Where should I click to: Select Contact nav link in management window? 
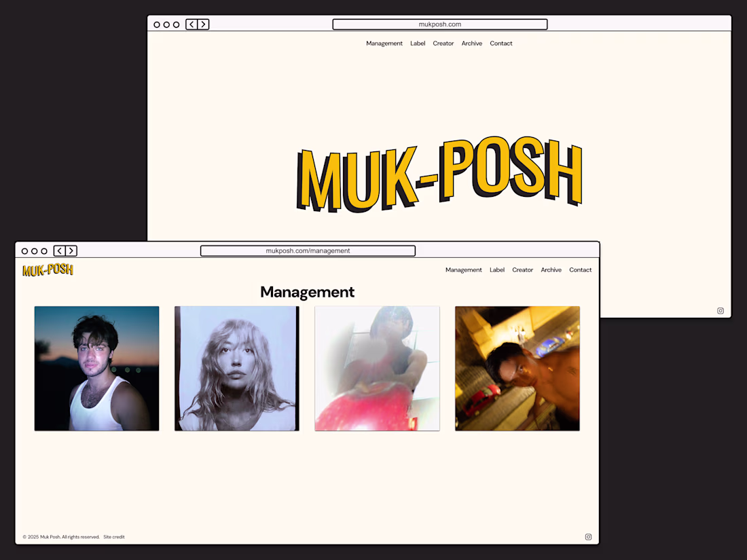click(580, 270)
